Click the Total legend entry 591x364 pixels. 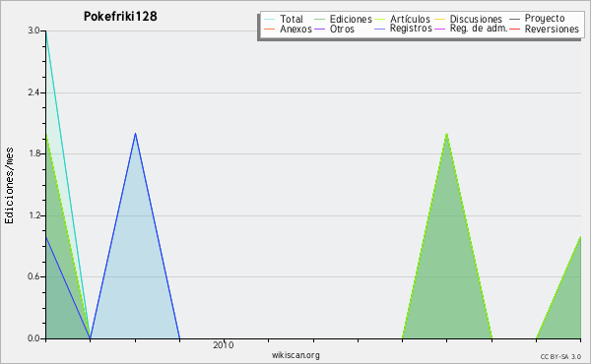click(x=284, y=19)
